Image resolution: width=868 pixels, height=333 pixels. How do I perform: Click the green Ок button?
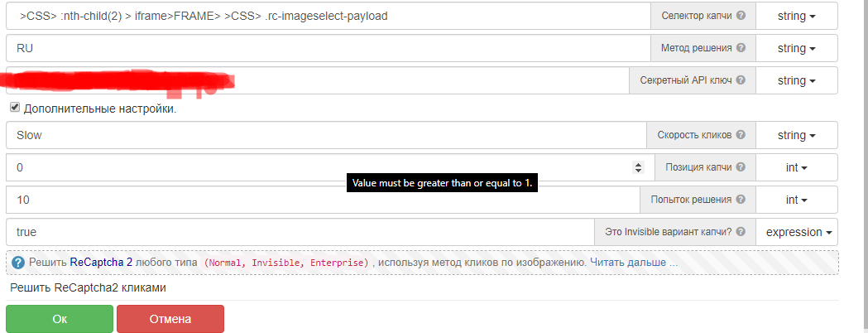(59, 319)
